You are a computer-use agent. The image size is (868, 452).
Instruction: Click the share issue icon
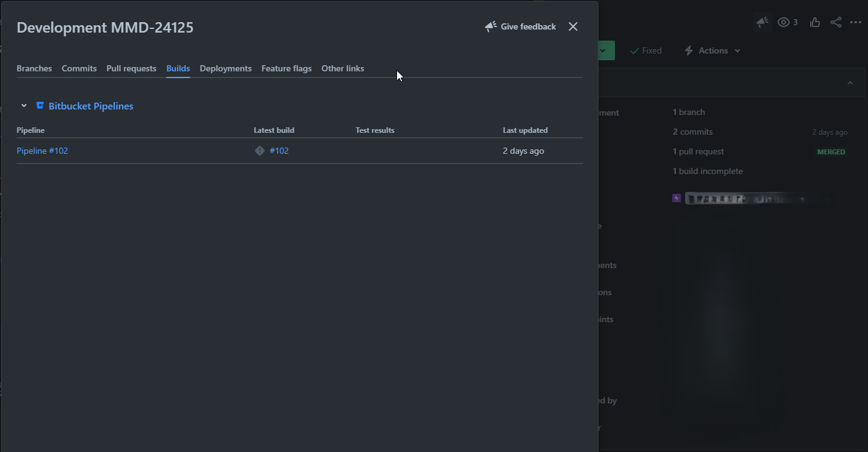click(835, 22)
